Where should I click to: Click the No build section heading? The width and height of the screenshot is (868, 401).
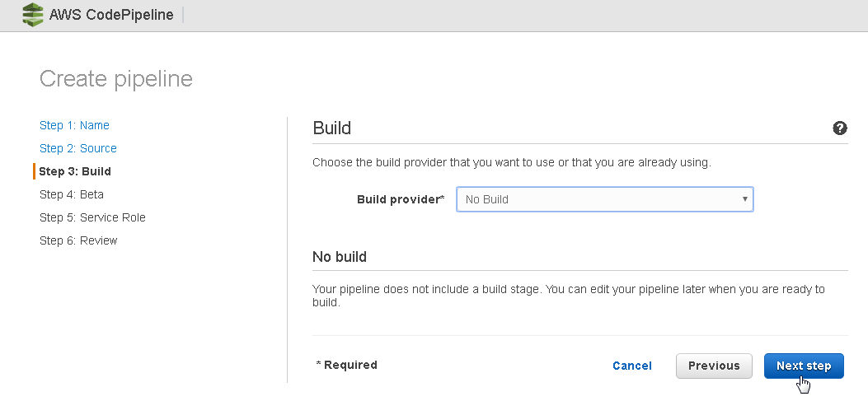pyautogui.click(x=340, y=257)
